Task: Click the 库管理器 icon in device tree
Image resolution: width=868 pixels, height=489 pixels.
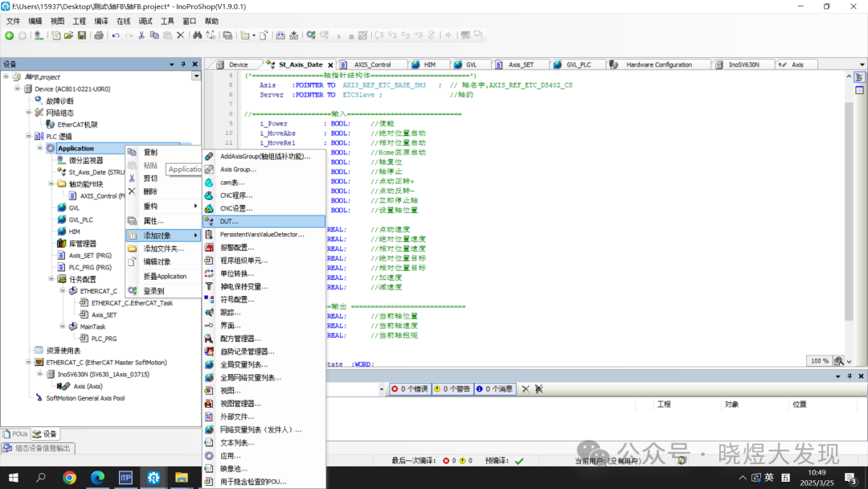Action: tap(62, 244)
